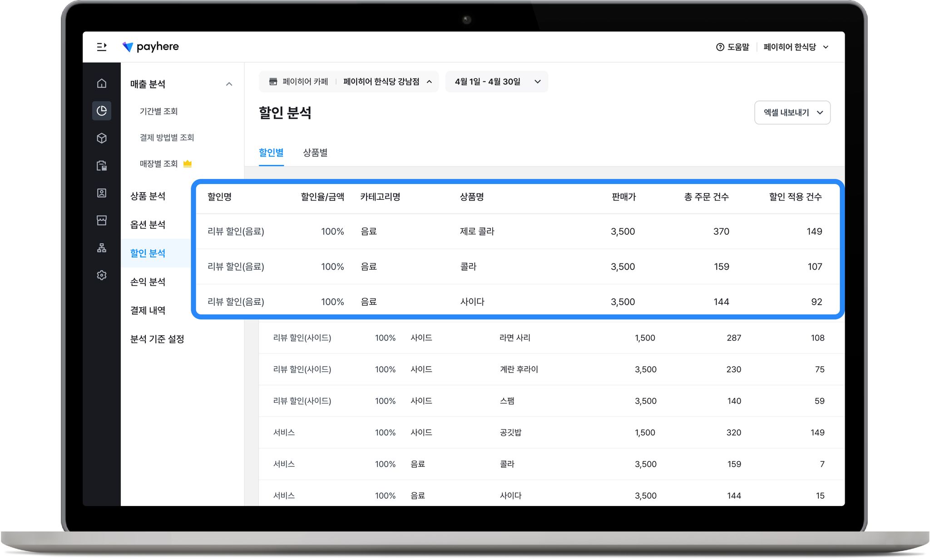The width and height of the screenshot is (930, 560).
Task: Open 분석 기준 설정
Action: [x=157, y=339]
